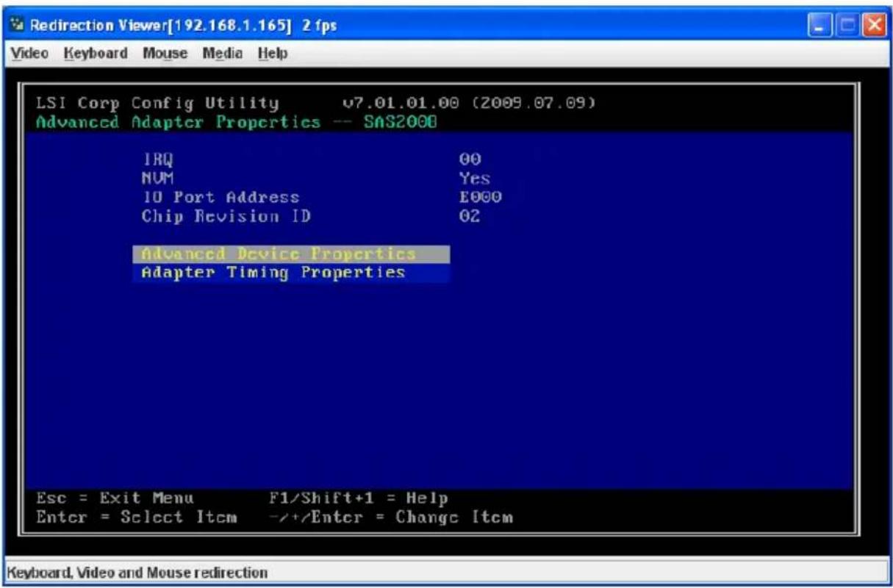The image size is (893, 588).
Task: Click the IO port value E000
Action: coord(480,198)
